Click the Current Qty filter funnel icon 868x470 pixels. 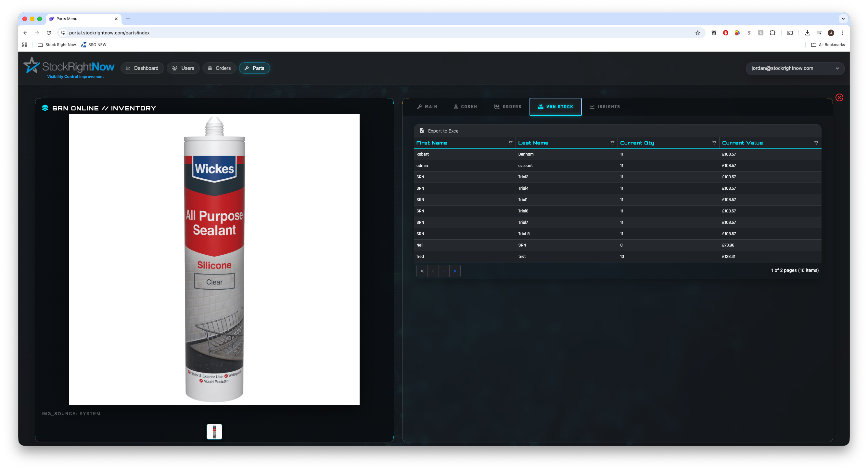coord(714,143)
